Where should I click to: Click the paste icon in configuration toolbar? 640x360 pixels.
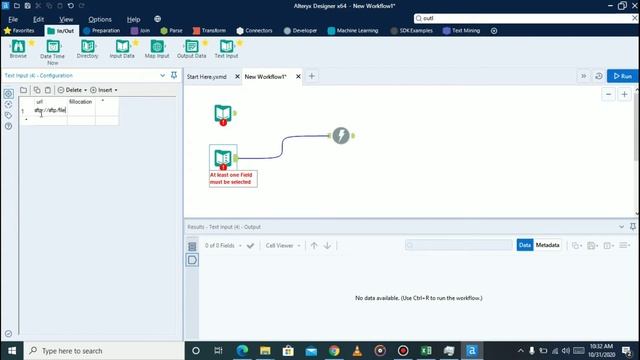pos(48,90)
